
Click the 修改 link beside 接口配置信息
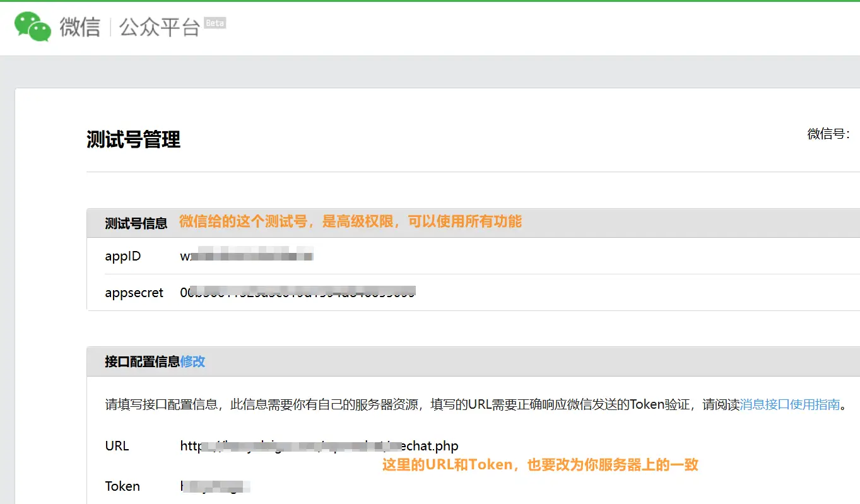click(192, 361)
